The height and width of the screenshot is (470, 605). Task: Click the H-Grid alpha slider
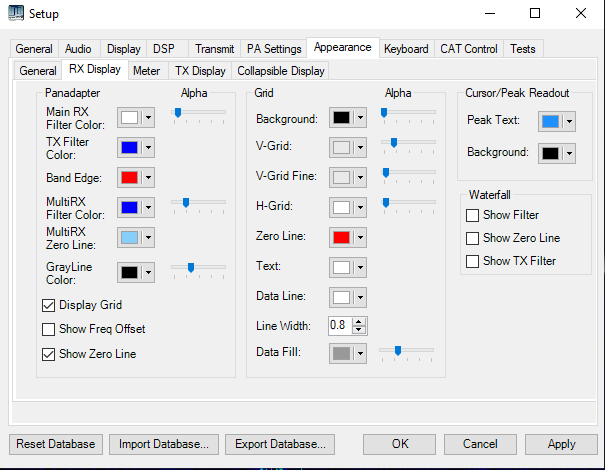(408, 203)
